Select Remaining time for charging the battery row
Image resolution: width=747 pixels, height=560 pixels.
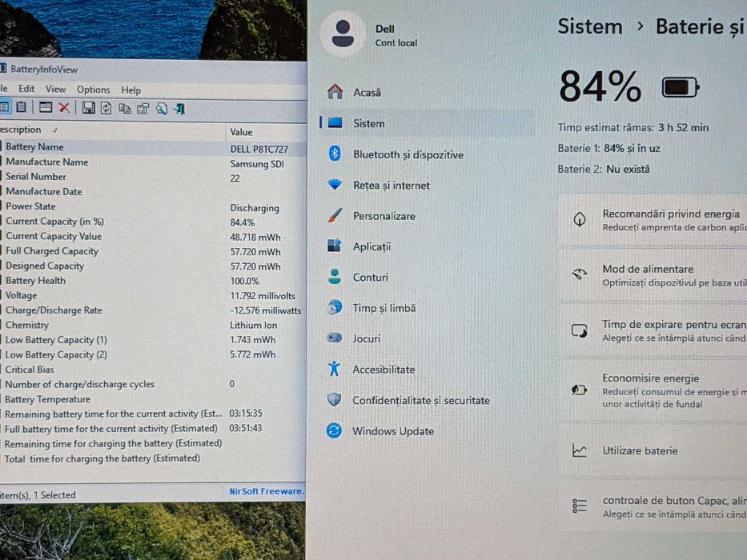click(153, 443)
